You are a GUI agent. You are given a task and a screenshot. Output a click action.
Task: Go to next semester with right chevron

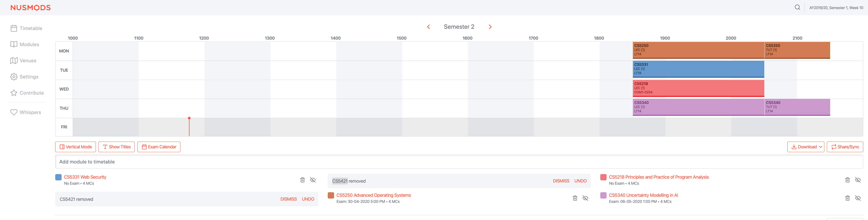click(x=490, y=26)
